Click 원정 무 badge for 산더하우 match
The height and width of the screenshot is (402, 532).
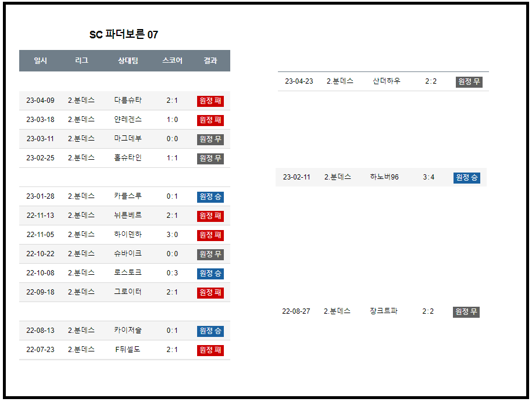(x=469, y=82)
